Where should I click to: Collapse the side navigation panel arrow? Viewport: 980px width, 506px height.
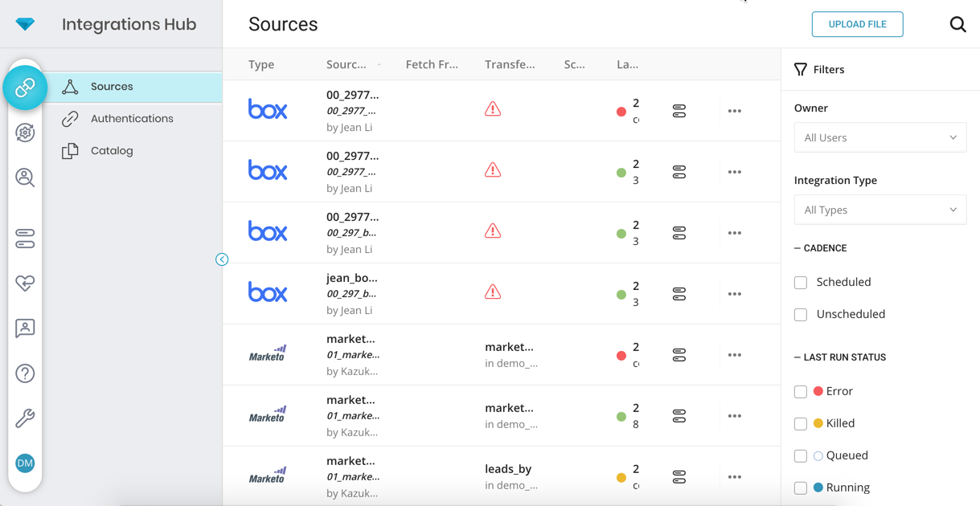pos(222,259)
